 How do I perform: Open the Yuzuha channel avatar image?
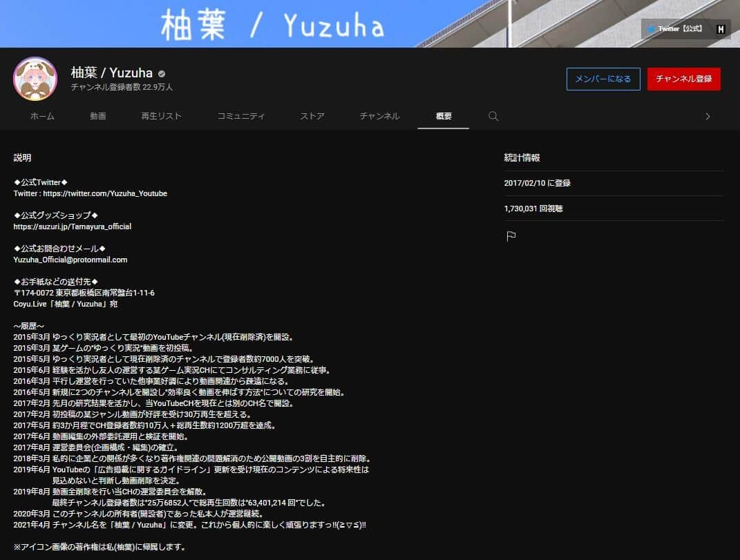[x=35, y=79]
